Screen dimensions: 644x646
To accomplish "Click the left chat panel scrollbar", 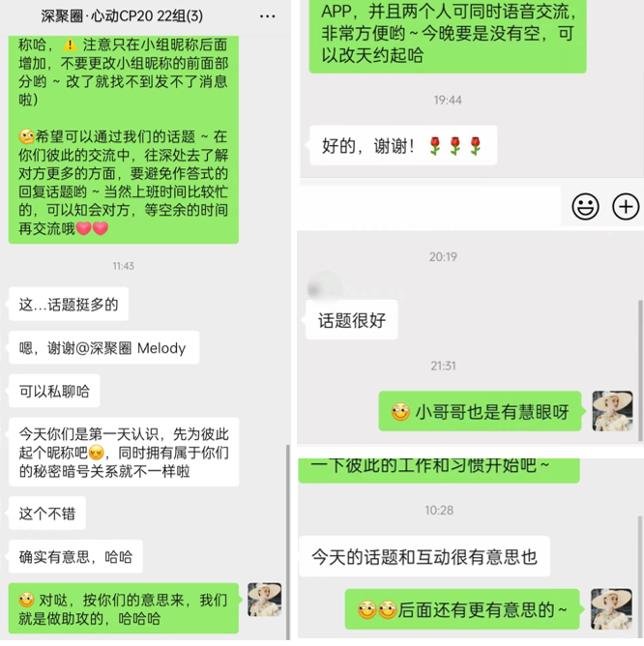I will coord(287,542).
